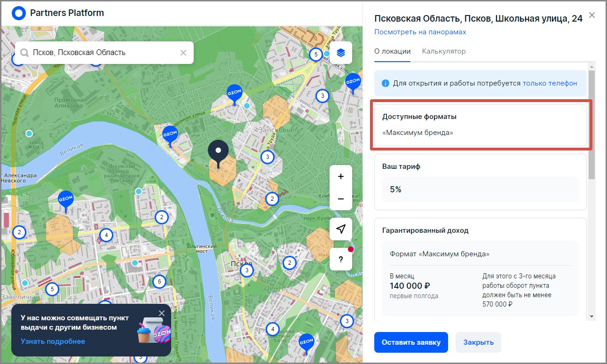Close the location details side panel
Screen dimensions: 607x364
tap(592, 15)
